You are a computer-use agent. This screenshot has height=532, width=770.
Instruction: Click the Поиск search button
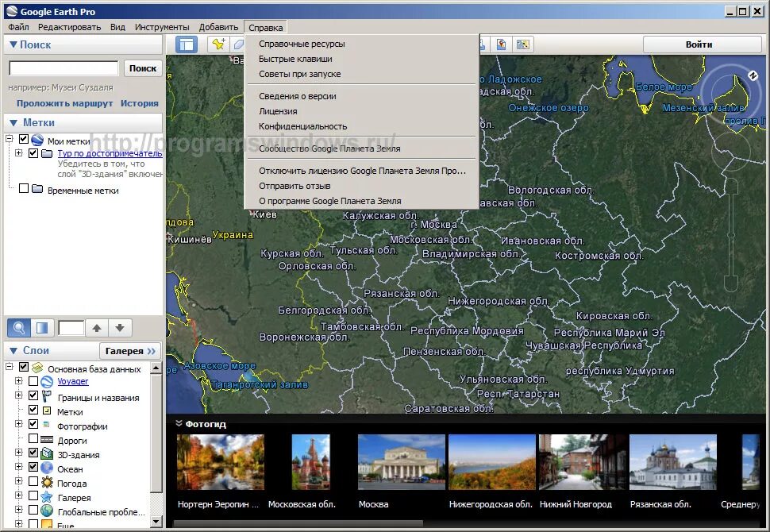142,68
